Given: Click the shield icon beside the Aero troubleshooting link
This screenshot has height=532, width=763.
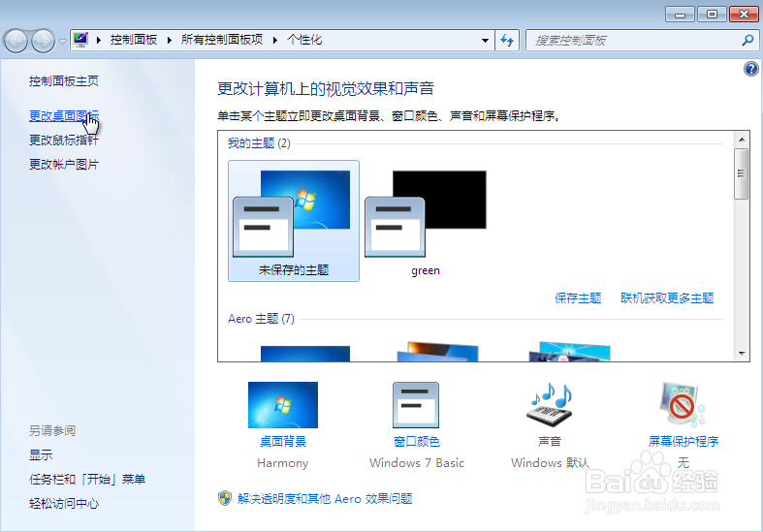Looking at the screenshot, I should [224, 498].
